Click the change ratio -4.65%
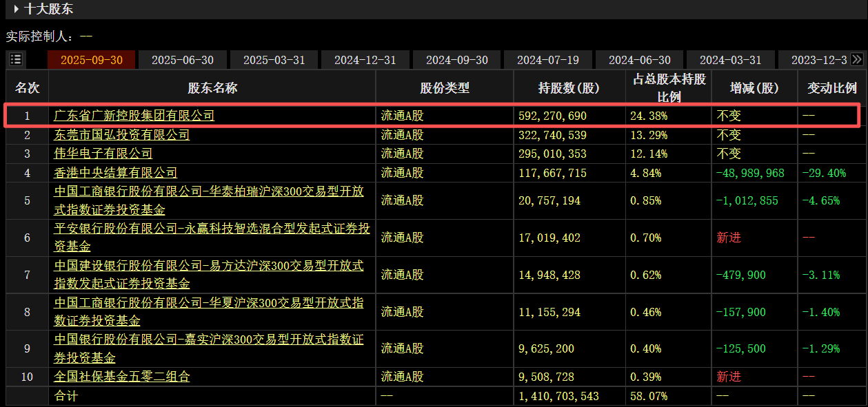 point(821,200)
